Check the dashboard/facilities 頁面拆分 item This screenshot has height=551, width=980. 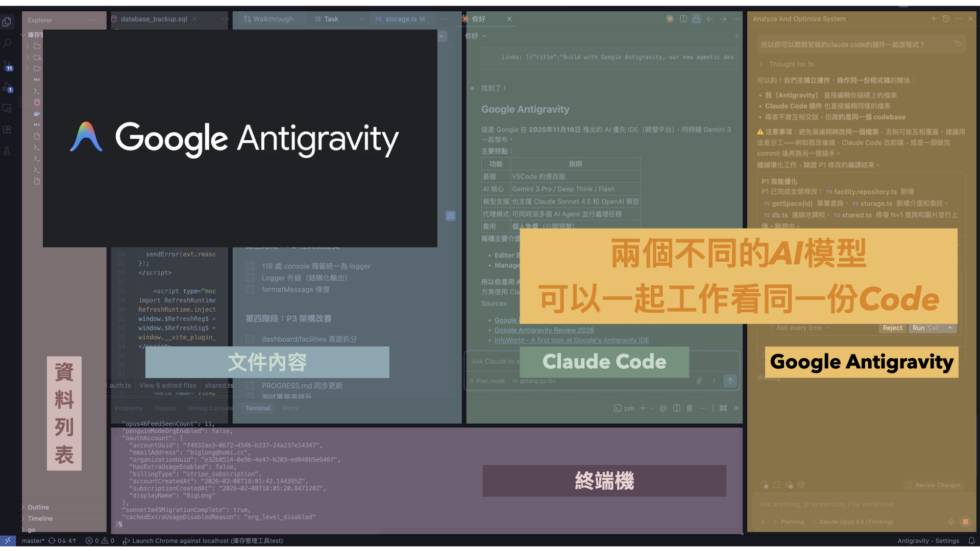coord(250,339)
